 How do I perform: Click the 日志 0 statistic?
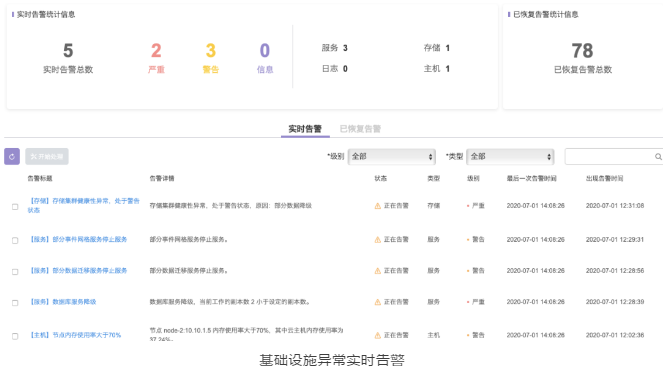click(335, 68)
